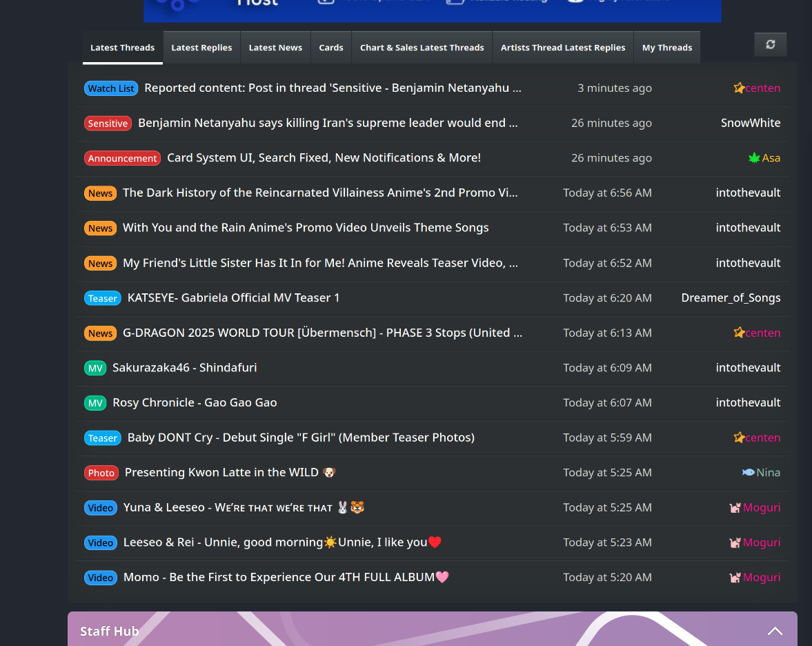Screen dimensions: 812x646
Task: Click MV tag on Rosy Chronicle thread
Action: pyautogui.click(x=95, y=403)
